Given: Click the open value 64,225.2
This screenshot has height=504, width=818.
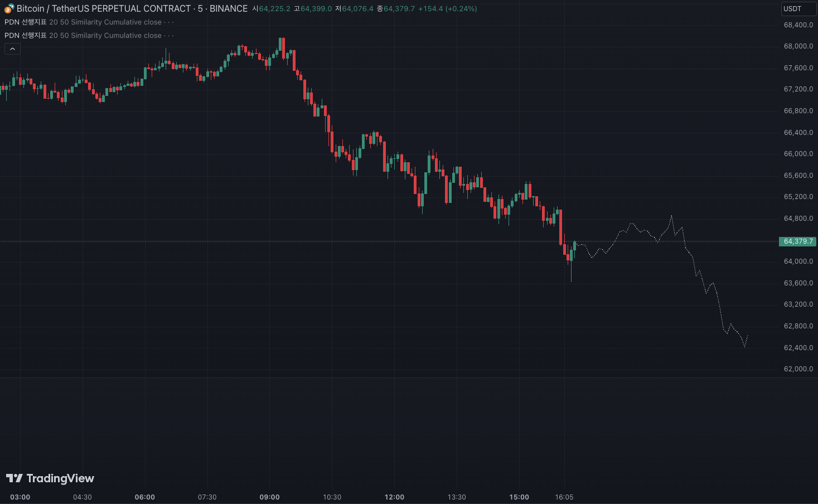Looking at the screenshot, I should 274,9.
